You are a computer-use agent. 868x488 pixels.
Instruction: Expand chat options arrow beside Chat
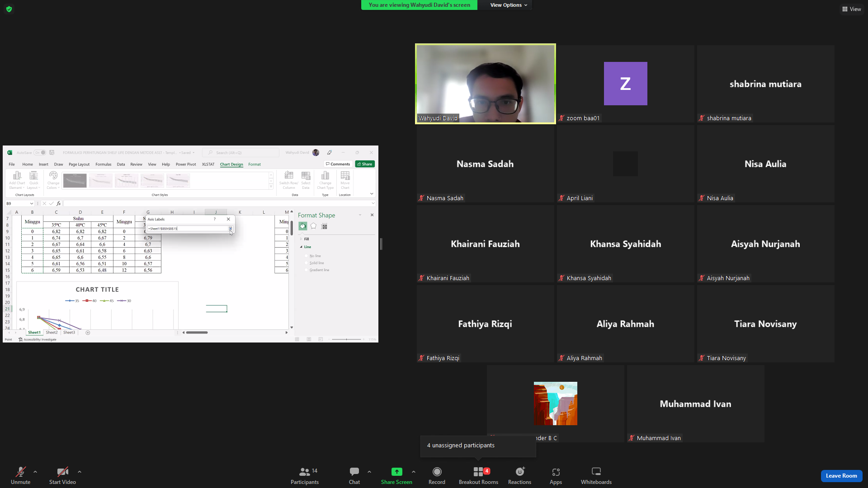[x=369, y=472]
